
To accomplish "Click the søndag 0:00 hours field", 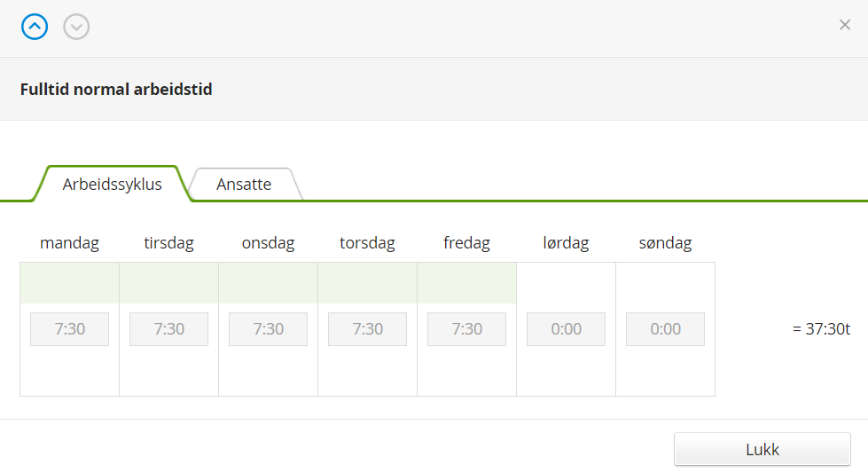I will 665,329.
